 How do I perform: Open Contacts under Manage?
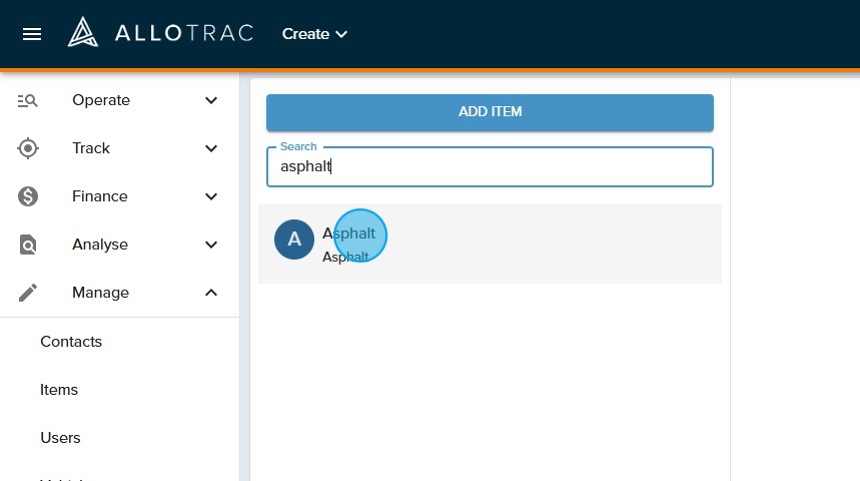(71, 341)
